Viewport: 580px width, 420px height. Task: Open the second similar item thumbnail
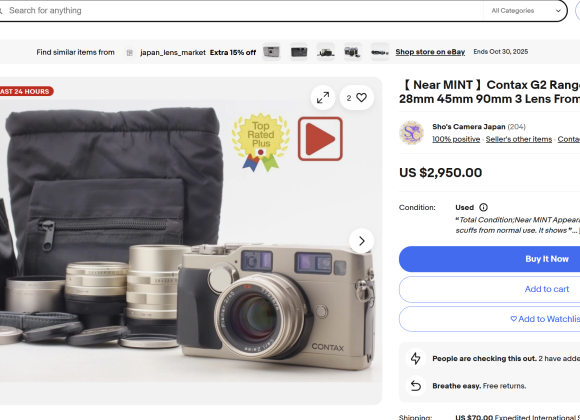point(299,52)
